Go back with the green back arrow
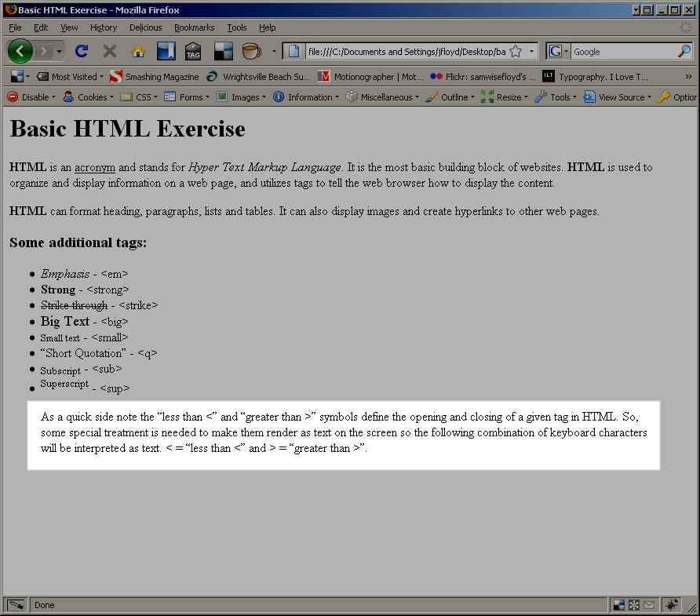This screenshot has height=616, width=700. tap(20, 51)
